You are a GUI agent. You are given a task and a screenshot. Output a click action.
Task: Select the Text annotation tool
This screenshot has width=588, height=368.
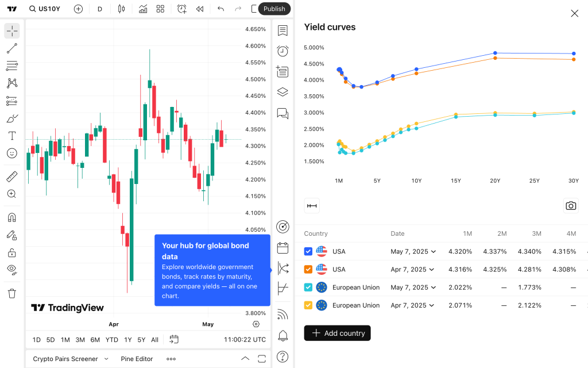pyautogui.click(x=12, y=136)
